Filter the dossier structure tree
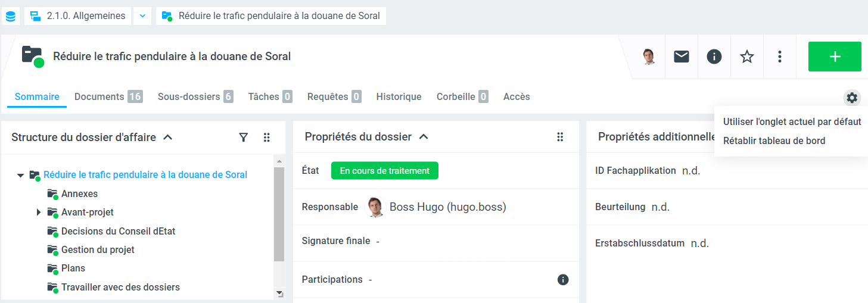Screen dimensions: 868x303 click(243, 138)
